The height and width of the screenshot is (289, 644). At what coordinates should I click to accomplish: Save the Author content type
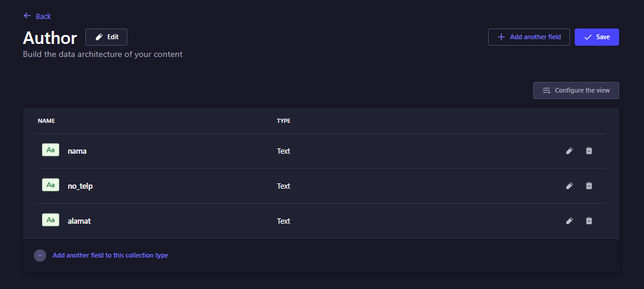[597, 37]
